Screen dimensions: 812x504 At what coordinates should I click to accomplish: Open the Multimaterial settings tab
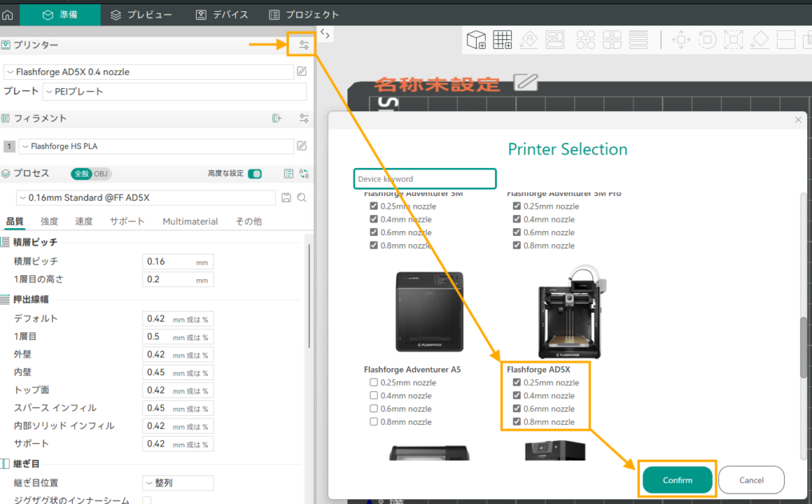point(190,221)
